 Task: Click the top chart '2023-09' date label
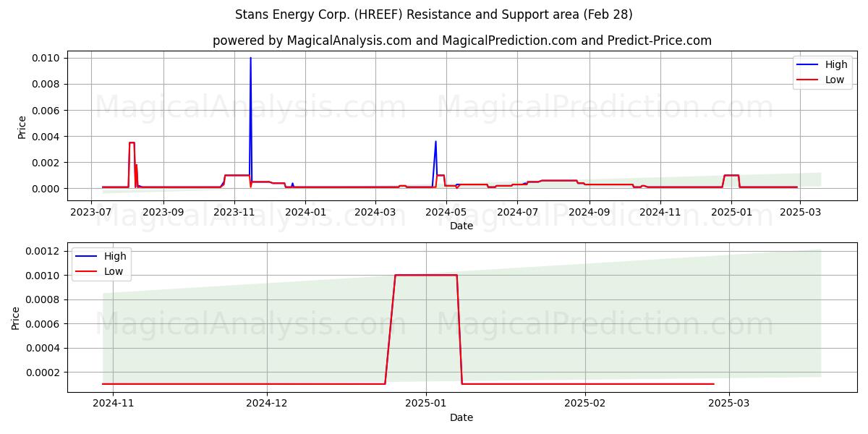pyautogui.click(x=163, y=212)
